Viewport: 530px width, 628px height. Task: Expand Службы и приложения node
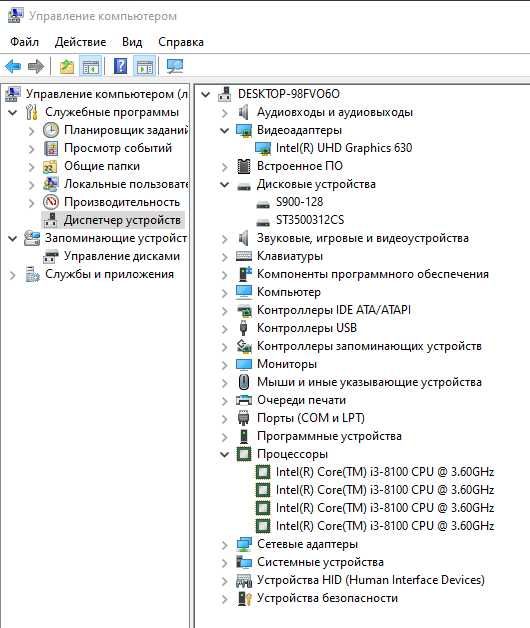coord(13,275)
